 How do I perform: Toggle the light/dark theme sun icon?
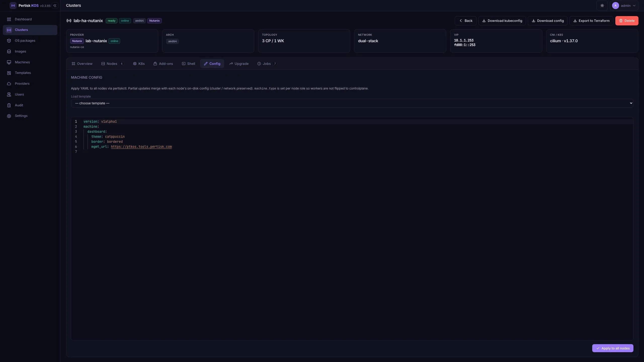pos(602,6)
